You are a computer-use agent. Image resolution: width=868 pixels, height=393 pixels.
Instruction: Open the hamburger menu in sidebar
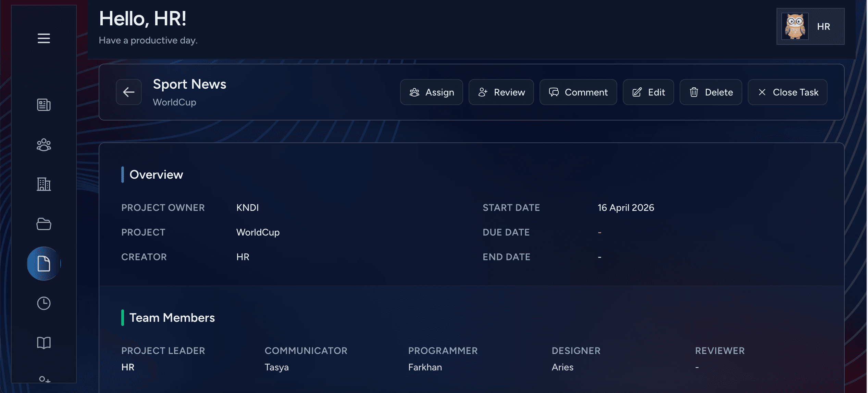click(x=44, y=38)
